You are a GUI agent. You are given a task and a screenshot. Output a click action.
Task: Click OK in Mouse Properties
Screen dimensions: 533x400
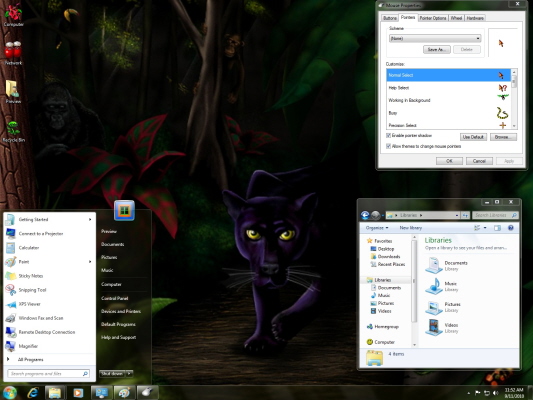pyautogui.click(x=449, y=161)
